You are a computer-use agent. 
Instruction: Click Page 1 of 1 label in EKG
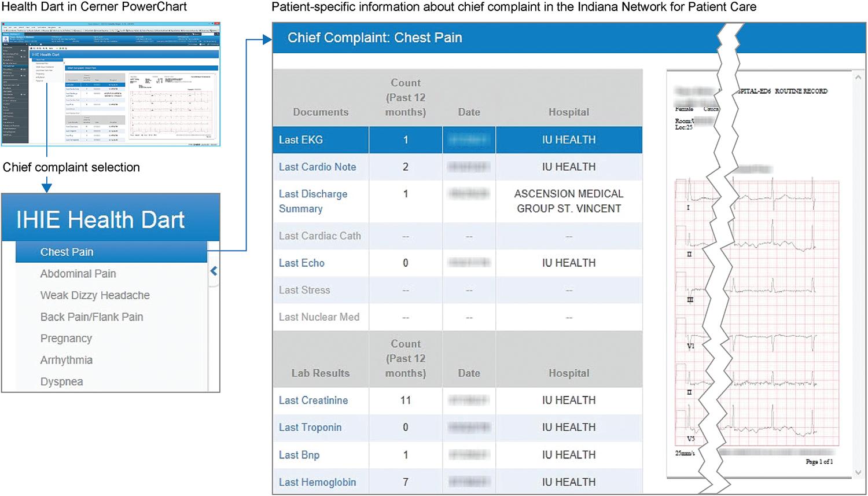[819, 461]
